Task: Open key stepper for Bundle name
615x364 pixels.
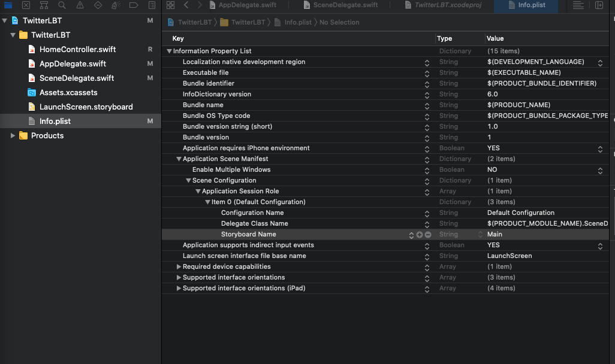Action: pos(427,106)
